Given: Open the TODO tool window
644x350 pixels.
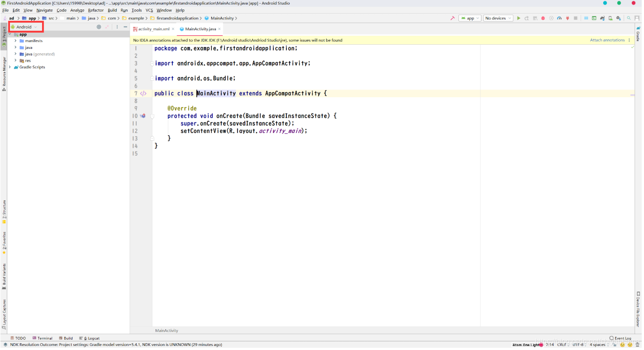Looking at the screenshot, I should [x=18, y=338].
